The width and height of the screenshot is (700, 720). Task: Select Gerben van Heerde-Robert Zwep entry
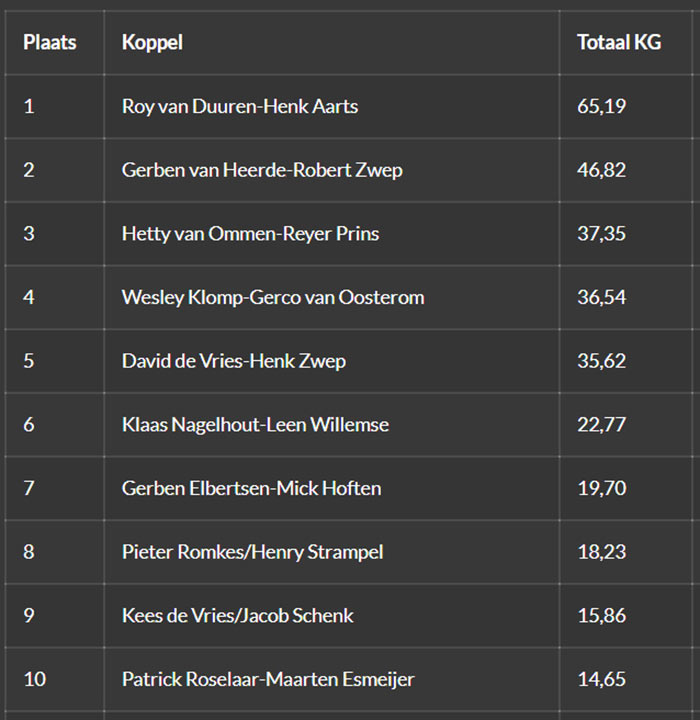coord(262,170)
